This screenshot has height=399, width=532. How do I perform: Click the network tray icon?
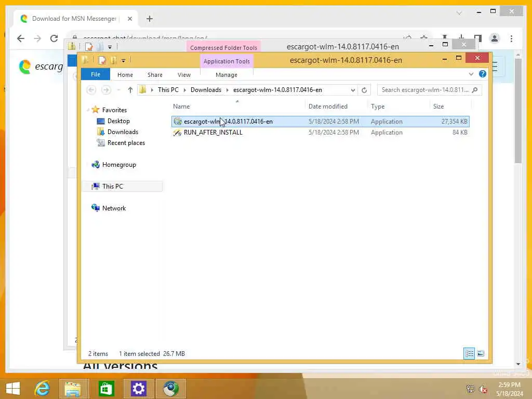(x=470, y=389)
